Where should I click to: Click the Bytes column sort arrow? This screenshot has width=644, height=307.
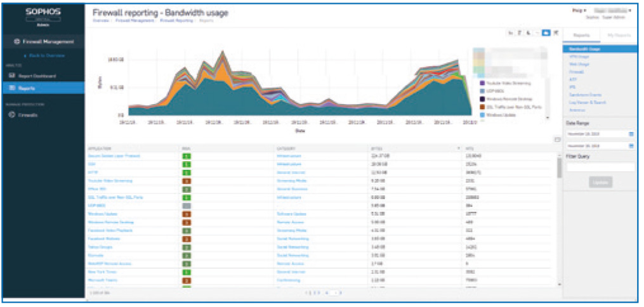459,148
